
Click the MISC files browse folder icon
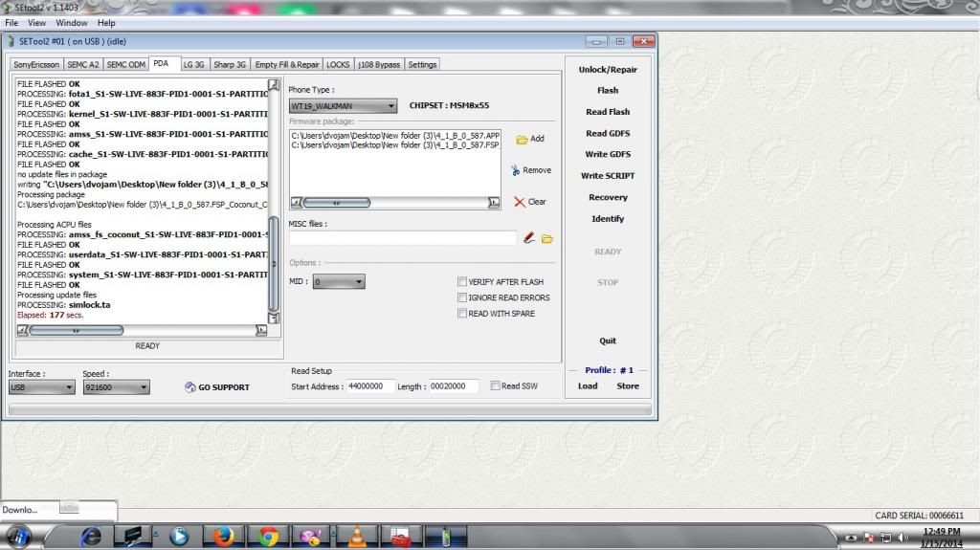point(546,239)
